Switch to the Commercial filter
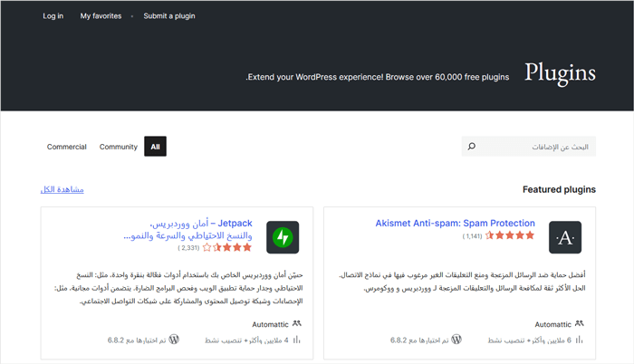The width and height of the screenshot is (634, 364). pos(67,147)
